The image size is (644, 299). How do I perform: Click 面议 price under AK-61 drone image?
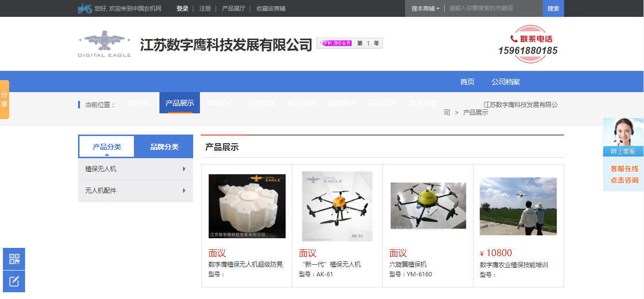pyautogui.click(x=308, y=253)
